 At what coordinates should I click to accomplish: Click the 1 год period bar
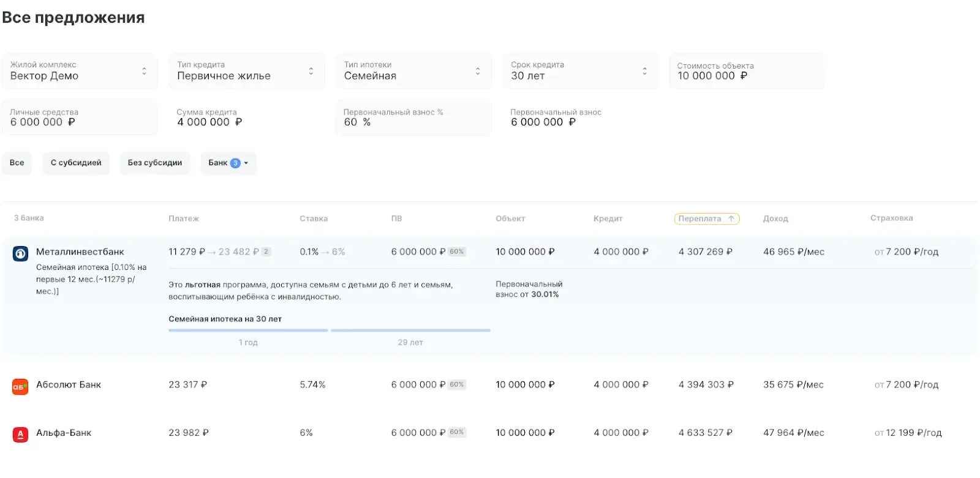coord(248,330)
